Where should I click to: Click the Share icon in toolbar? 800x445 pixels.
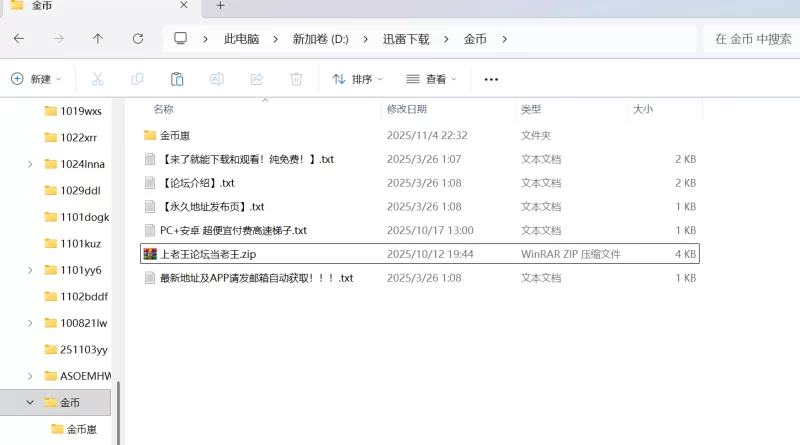pyautogui.click(x=256, y=79)
